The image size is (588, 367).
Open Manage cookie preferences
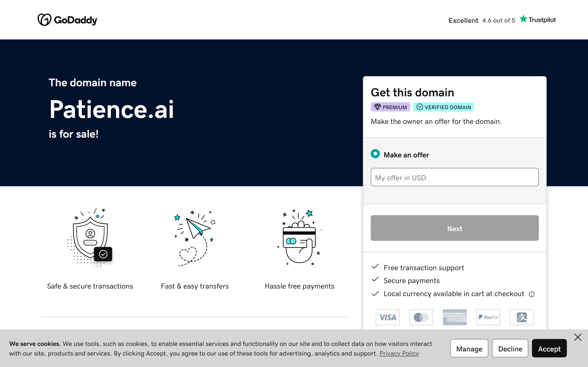(469, 348)
